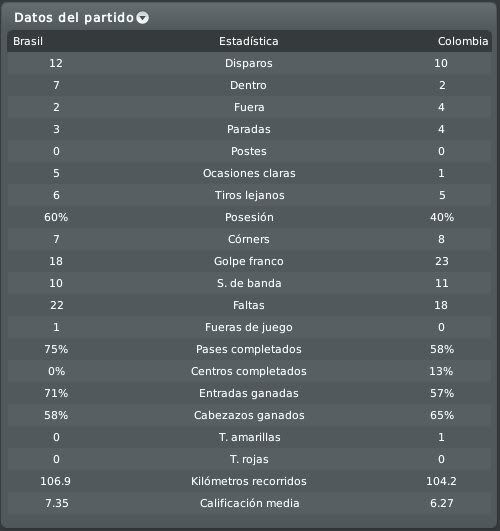This screenshot has height=531, width=500.
Task: Select the Cabezazos ganados row
Action: click(x=249, y=415)
